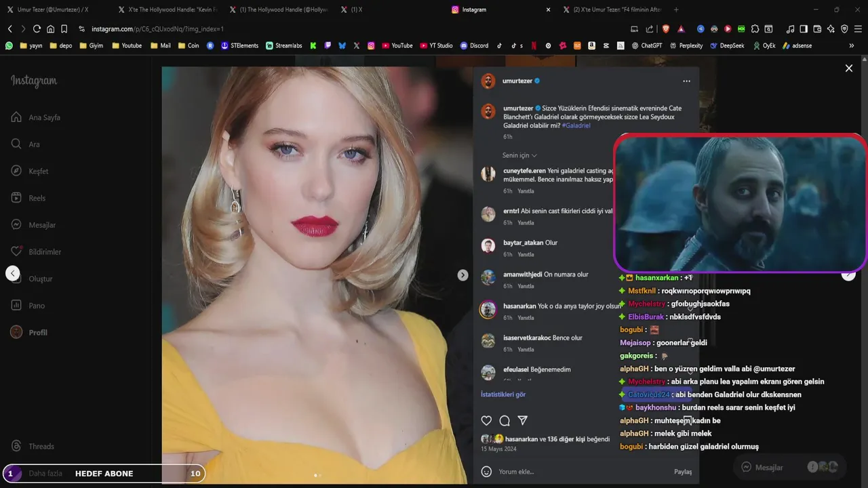868x488 pixels.
Task: Open the Twitch bookmark icon
Action: pos(328,45)
